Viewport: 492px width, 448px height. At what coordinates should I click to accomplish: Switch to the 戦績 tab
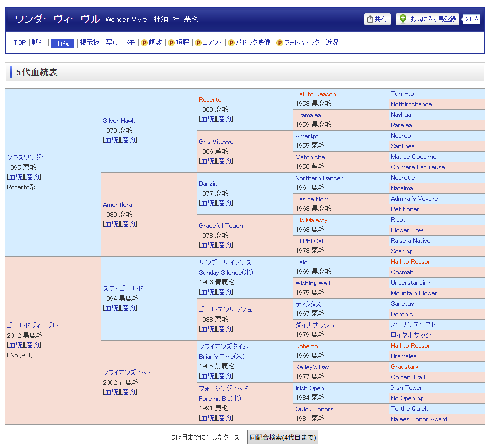(x=38, y=43)
